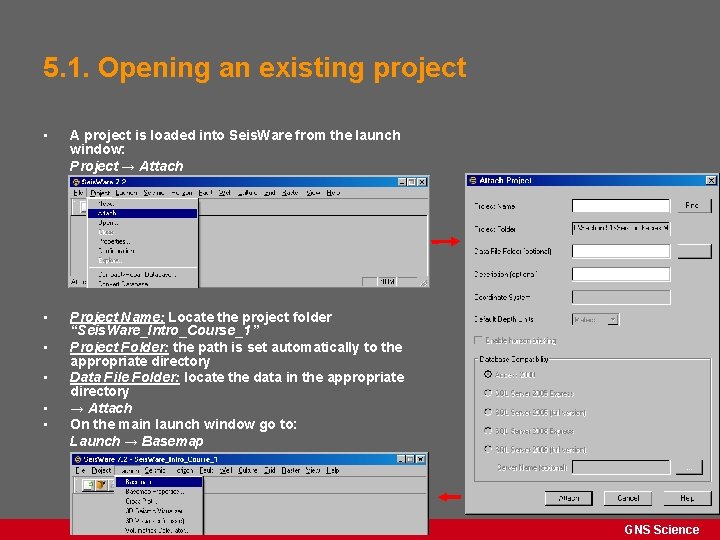Click the app icon in the SeisWare 7.2 title bar
The height and width of the screenshot is (540, 720).
pos(76,182)
